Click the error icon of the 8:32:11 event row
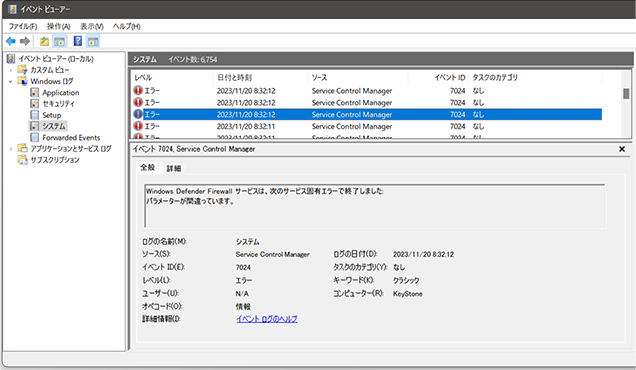 (138, 126)
